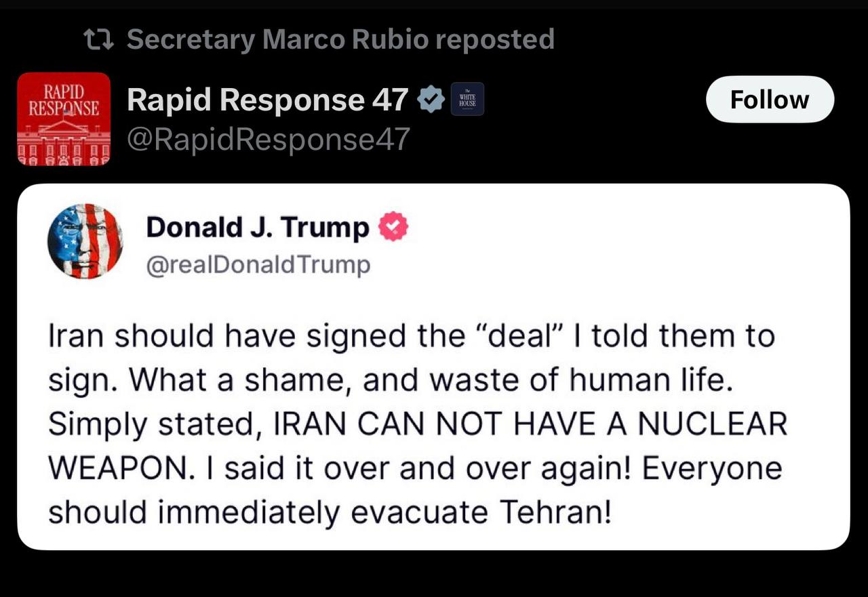
Task: Open the red Rapid Response profile picture
Action: (x=64, y=119)
